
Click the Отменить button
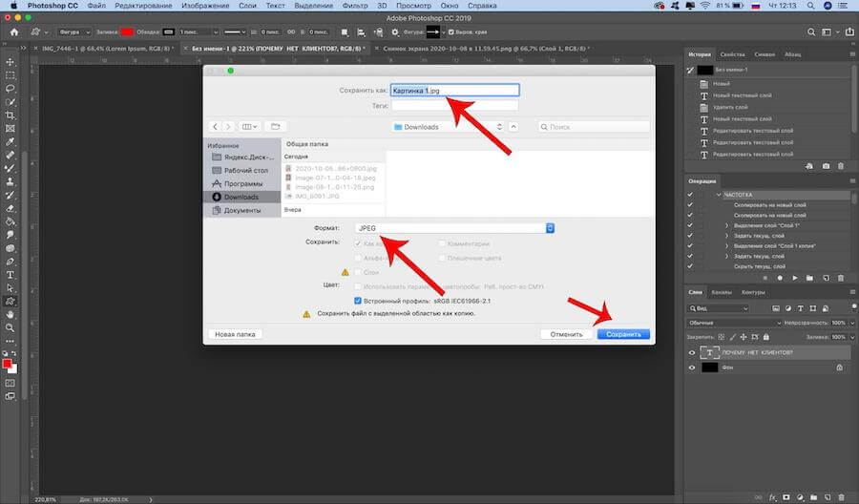coord(565,335)
